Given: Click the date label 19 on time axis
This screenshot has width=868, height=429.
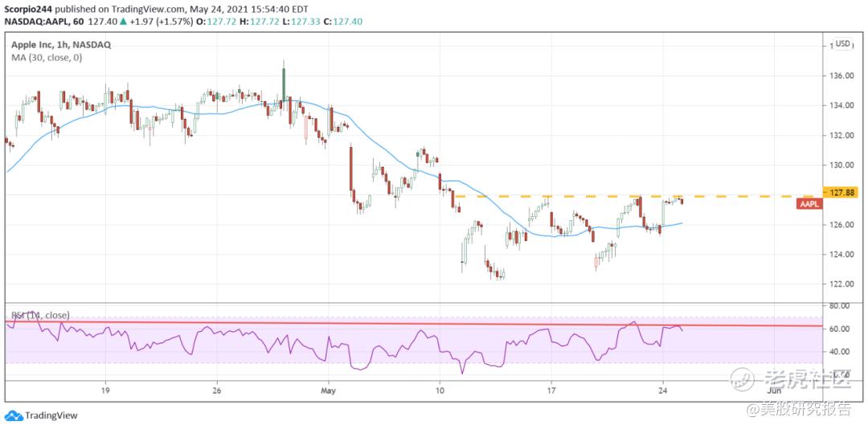Looking at the screenshot, I should (106, 390).
